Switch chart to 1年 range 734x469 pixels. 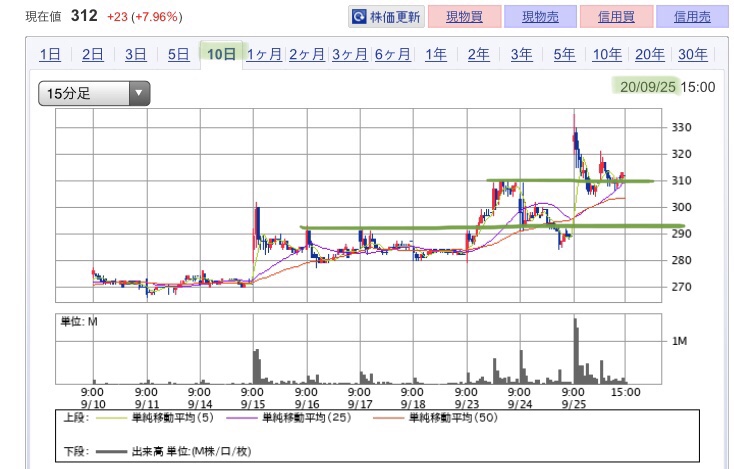435,54
